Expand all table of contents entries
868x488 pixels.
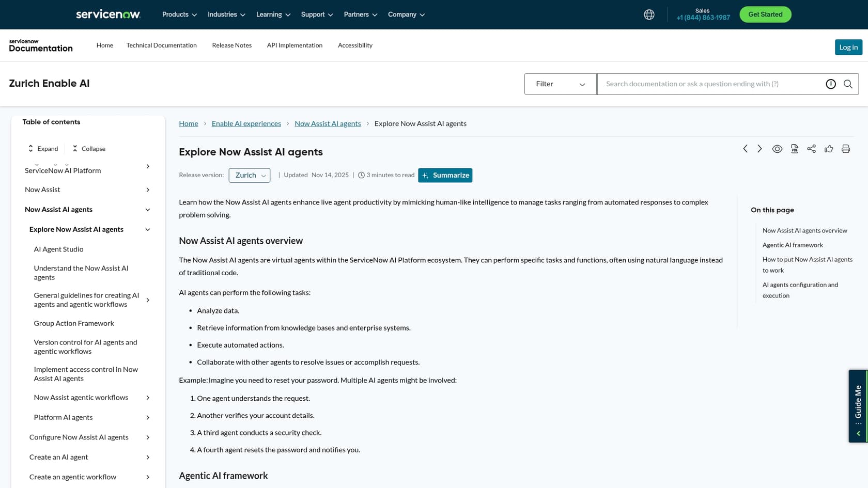click(x=43, y=148)
